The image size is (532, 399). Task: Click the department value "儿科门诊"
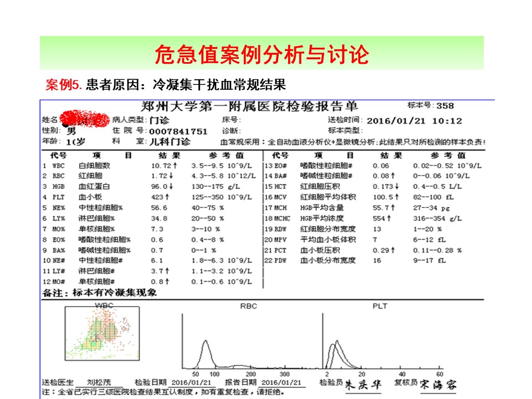(170, 141)
